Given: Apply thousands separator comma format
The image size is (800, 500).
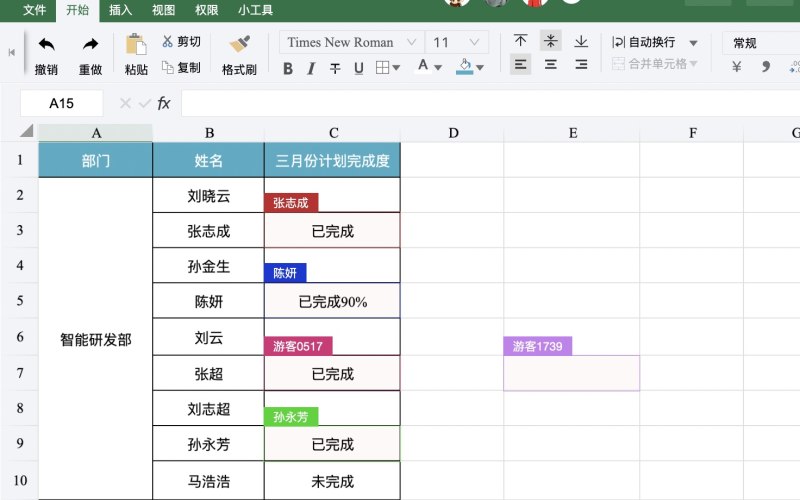Looking at the screenshot, I should pos(766,66).
